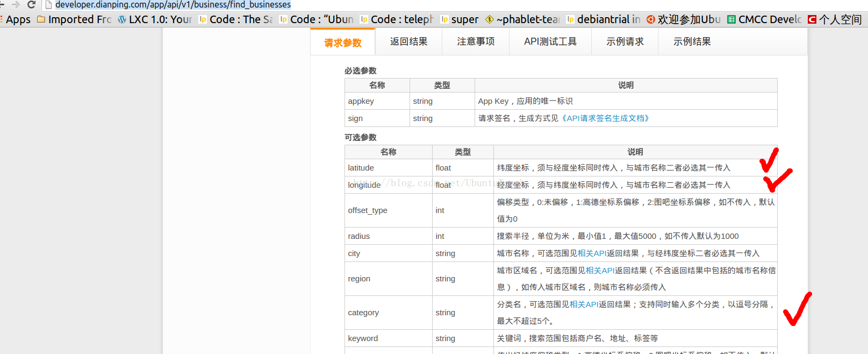Click the 可选参数 section heading
The height and width of the screenshot is (354, 868).
(361, 138)
